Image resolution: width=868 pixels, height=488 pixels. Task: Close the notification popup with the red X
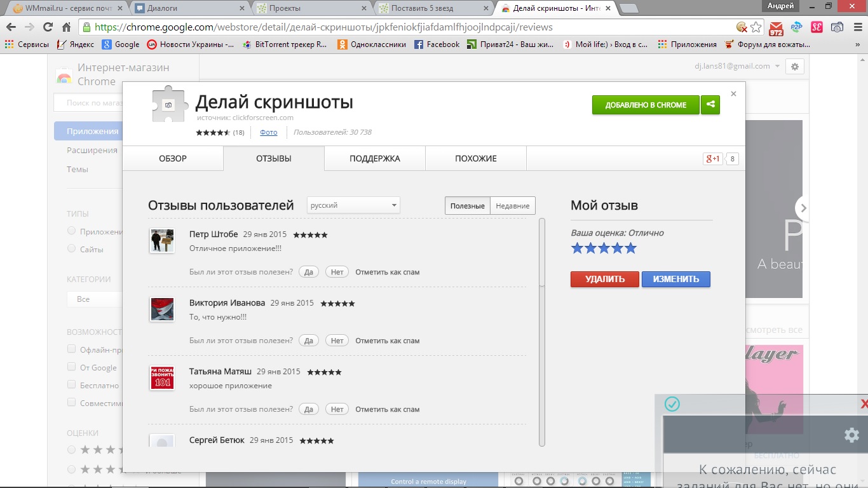click(864, 404)
